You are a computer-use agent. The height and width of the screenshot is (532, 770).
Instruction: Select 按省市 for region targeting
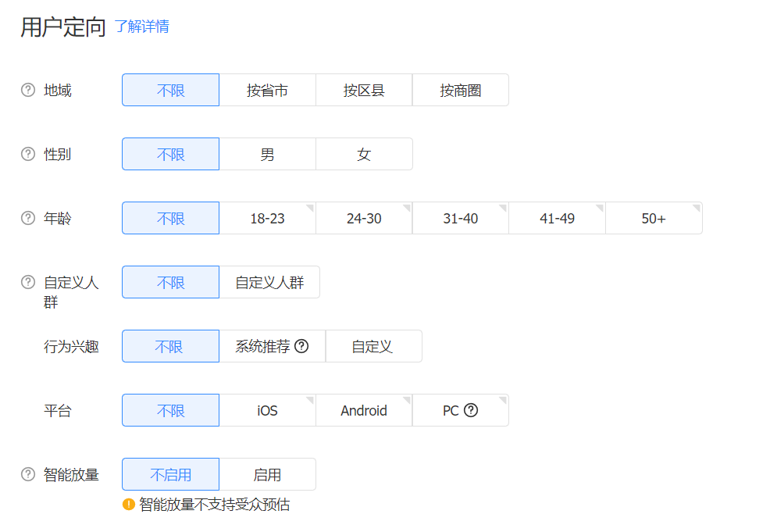pos(267,90)
